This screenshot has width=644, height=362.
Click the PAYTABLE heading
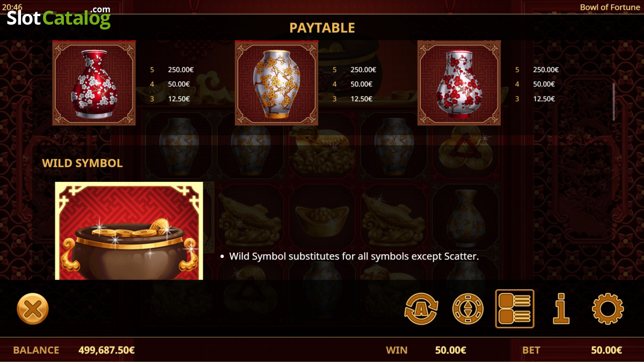click(x=322, y=27)
